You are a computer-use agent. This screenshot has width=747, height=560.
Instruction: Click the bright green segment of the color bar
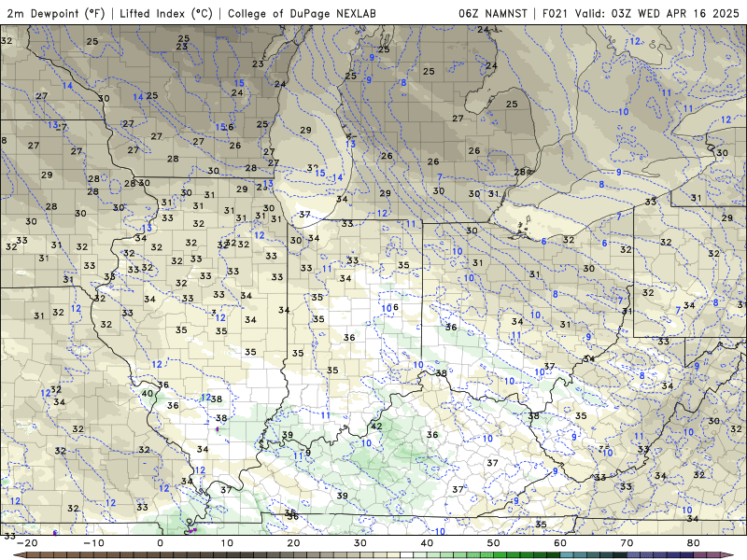[x=500, y=555]
